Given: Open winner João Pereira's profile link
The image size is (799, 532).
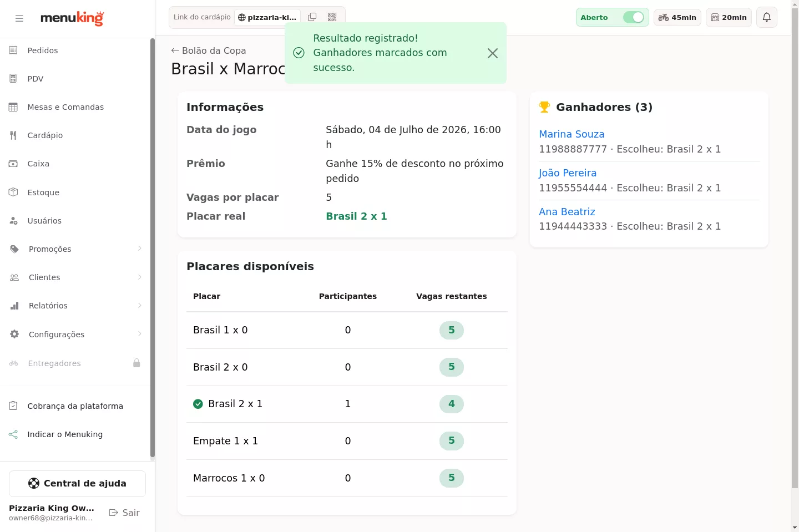Looking at the screenshot, I should click(568, 173).
